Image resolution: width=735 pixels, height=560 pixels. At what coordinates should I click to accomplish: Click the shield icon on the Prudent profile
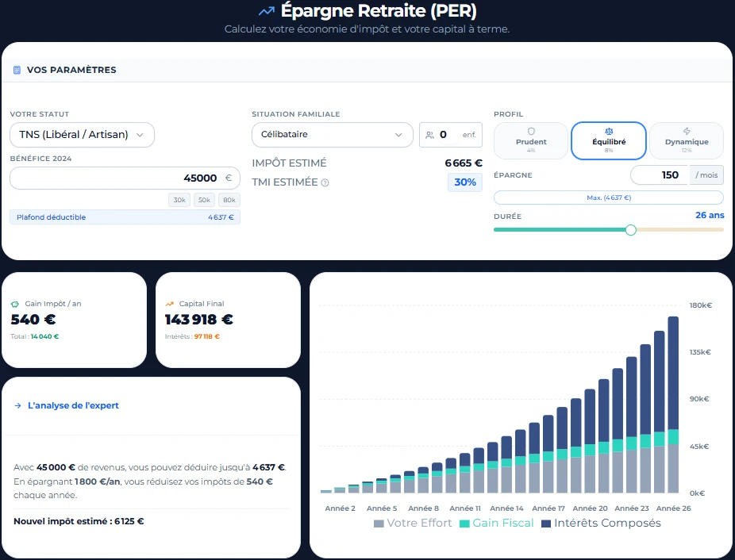coord(531,132)
